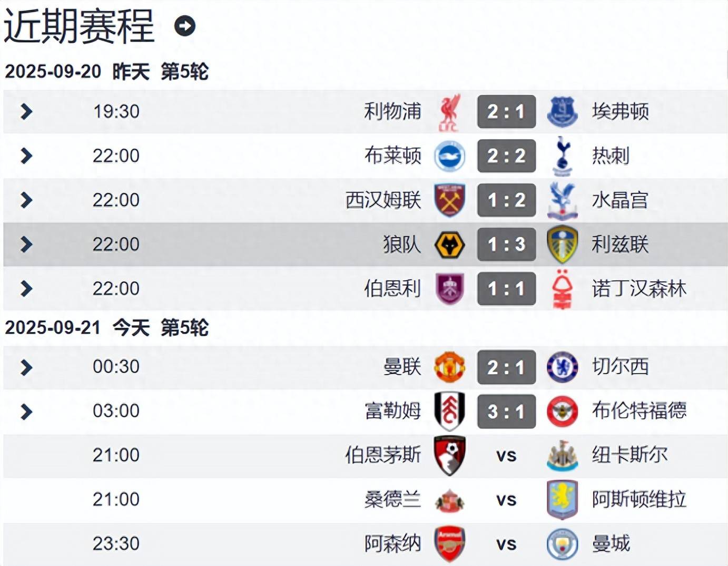Click the Wolves wolf-head badge

pyautogui.click(x=449, y=245)
